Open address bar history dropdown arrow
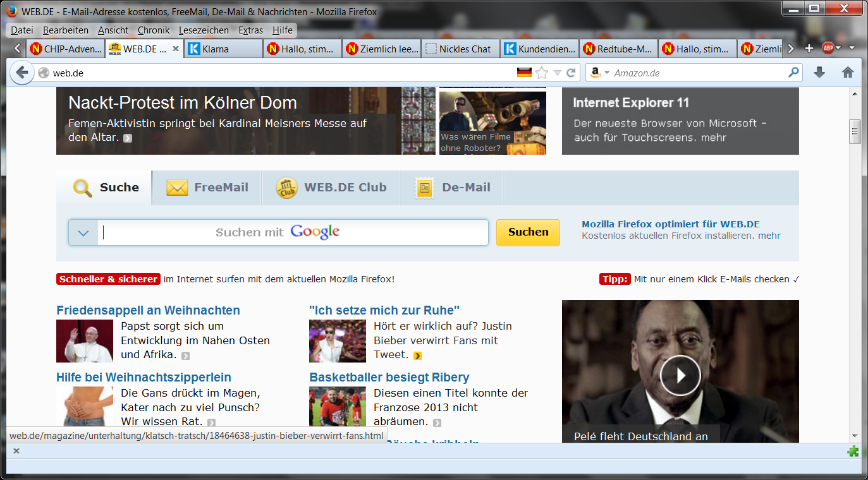This screenshot has height=480, width=868. [x=557, y=73]
